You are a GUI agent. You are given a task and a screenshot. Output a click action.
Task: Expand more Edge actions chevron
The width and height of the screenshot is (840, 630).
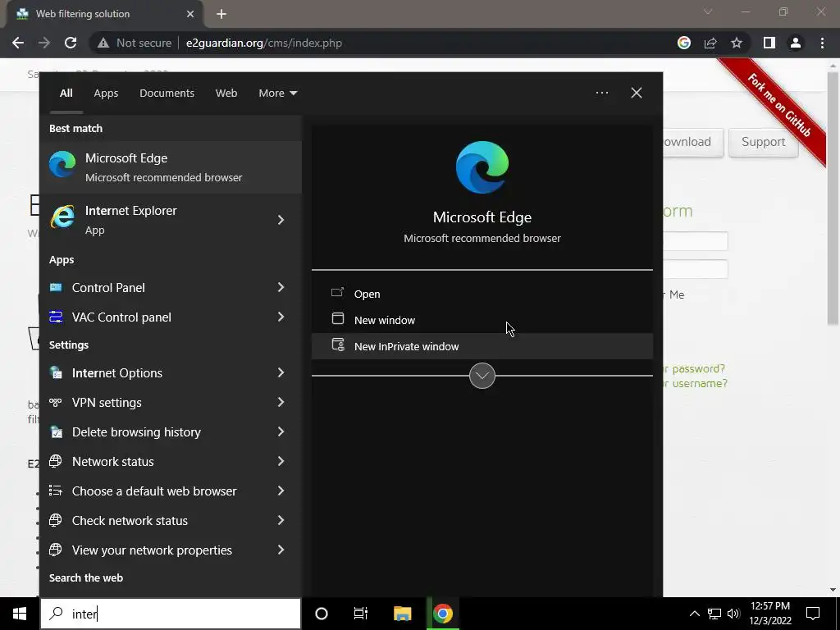(x=482, y=376)
